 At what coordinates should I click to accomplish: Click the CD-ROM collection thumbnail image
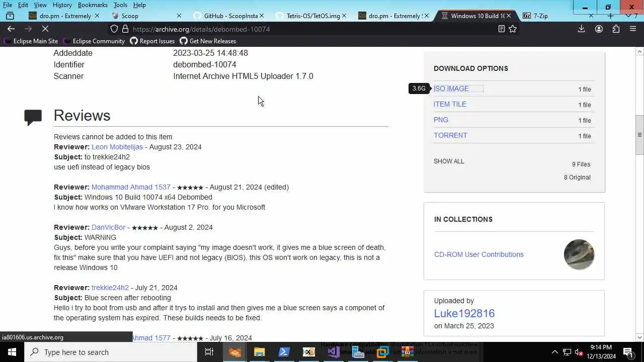pyautogui.click(x=579, y=254)
